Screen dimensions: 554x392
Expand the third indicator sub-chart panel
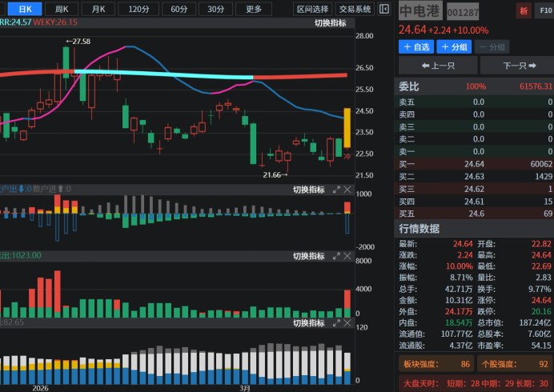[x=335, y=256]
